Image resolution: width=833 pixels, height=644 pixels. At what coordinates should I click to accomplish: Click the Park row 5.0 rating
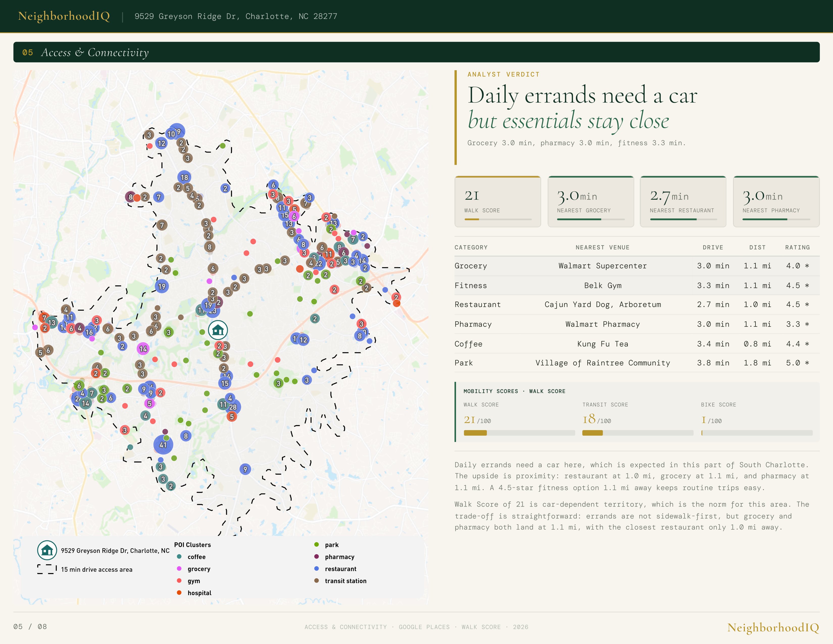coord(798,363)
